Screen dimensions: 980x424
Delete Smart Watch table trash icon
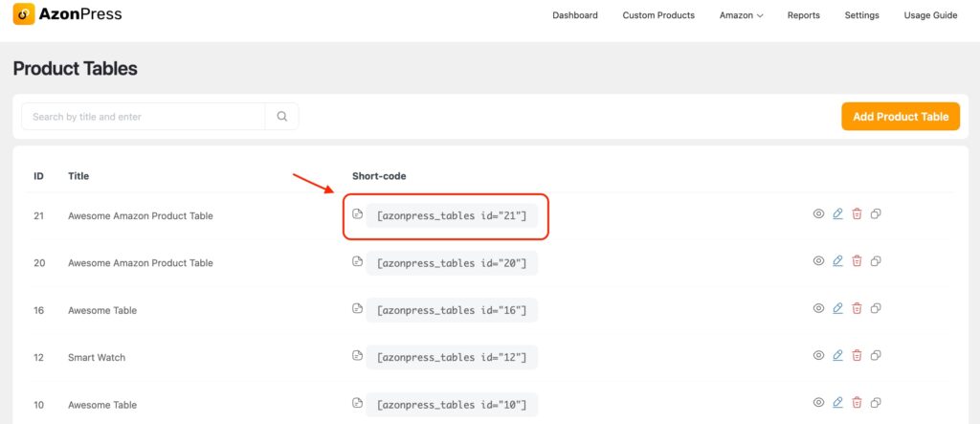pyautogui.click(x=857, y=355)
